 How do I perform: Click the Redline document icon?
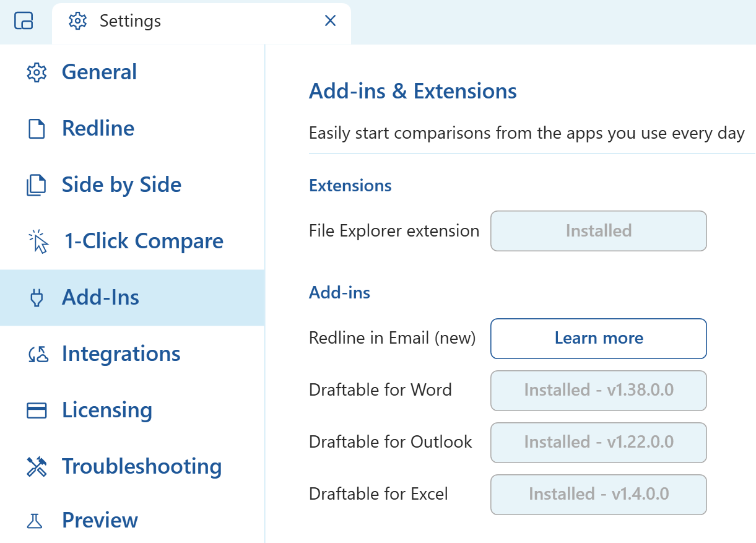coord(37,129)
